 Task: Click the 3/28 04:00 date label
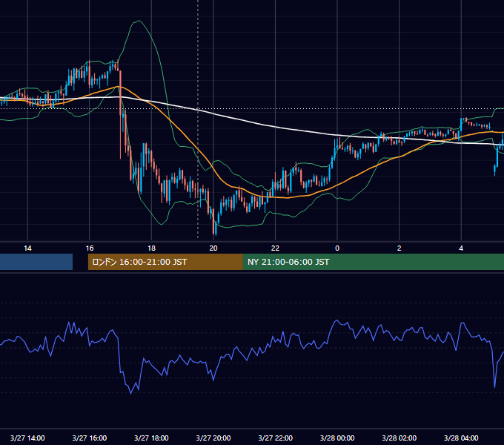click(461, 438)
